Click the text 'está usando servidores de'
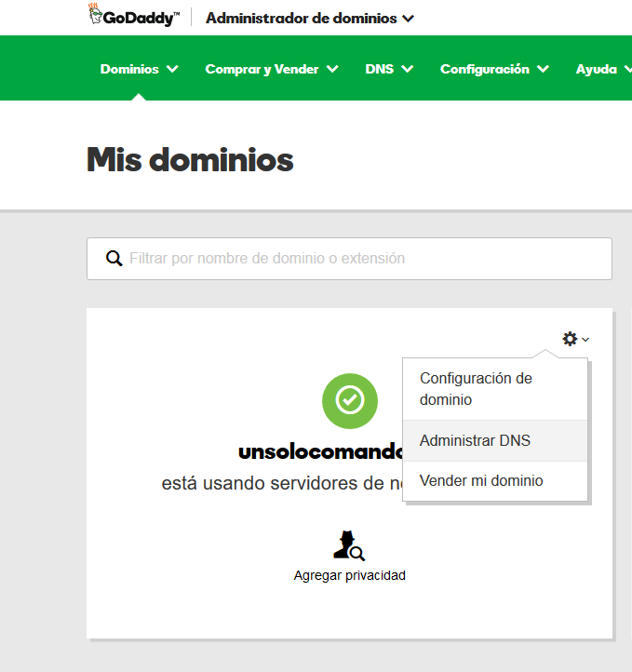The width and height of the screenshot is (632, 672). pos(273,483)
